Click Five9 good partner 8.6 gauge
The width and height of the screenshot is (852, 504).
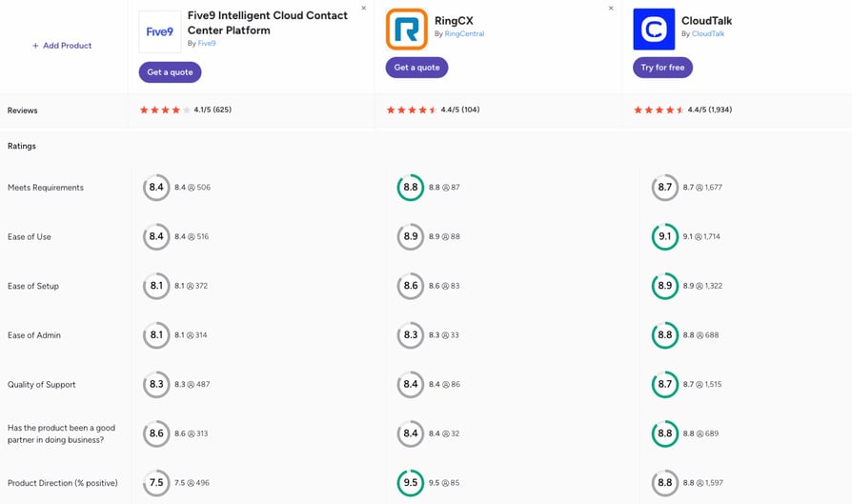pos(156,433)
